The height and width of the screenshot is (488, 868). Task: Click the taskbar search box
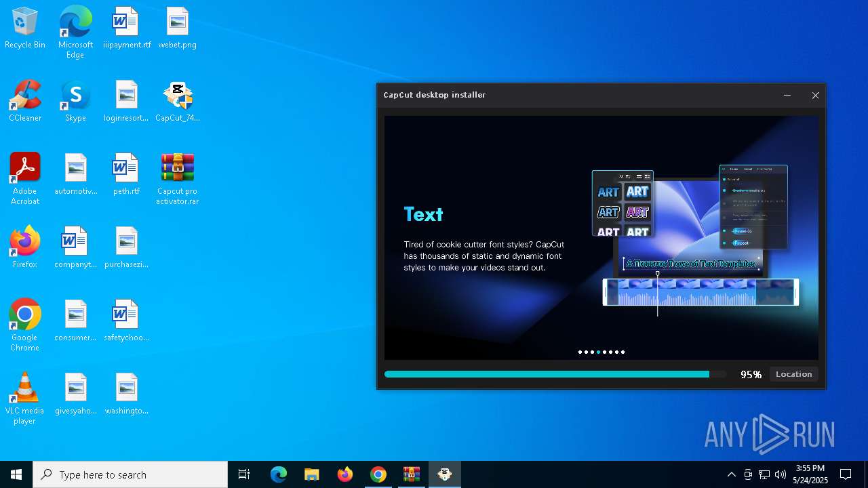click(x=130, y=474)
